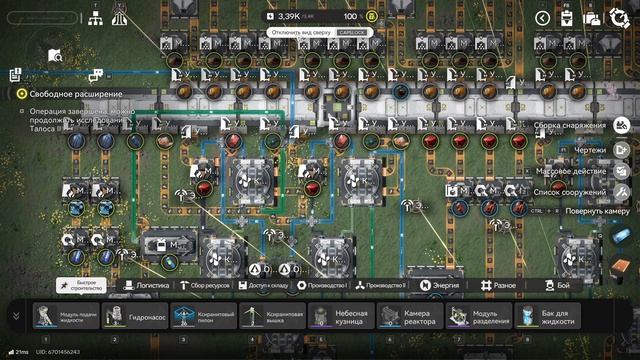Screen dimensions: 640x360
Task: Select Небесная кузница building card
Action: coord(341,316)
